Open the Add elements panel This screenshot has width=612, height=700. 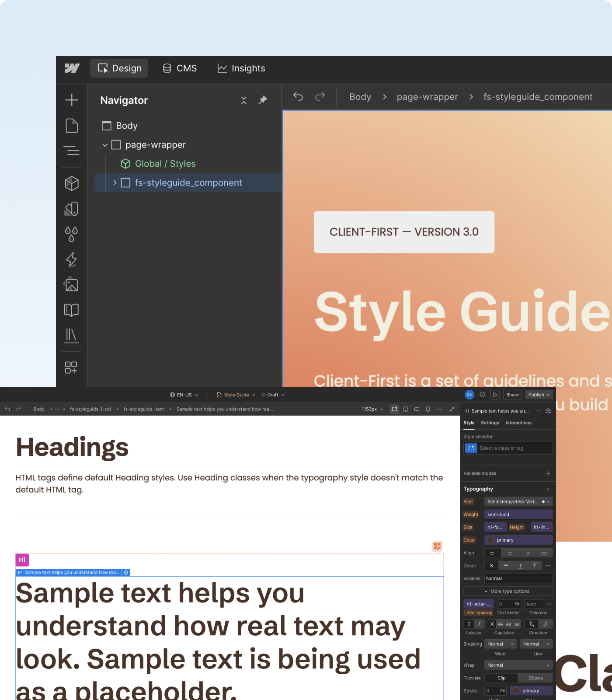(x=72, y=100)
